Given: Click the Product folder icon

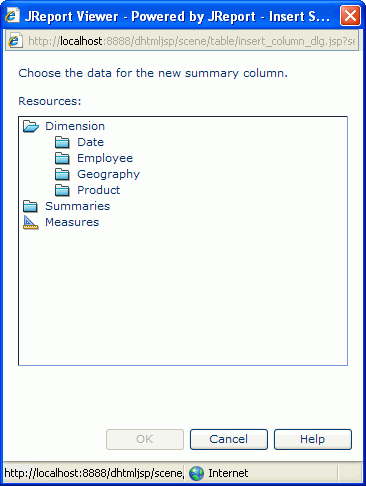Looking at the screenshot, I should tap(62, 190).
